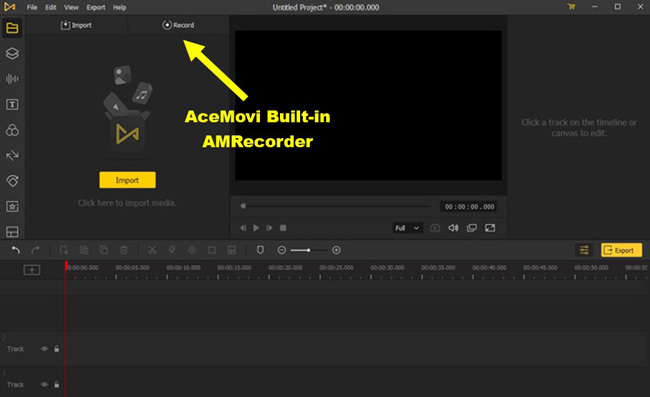
Task: Zoom out timeline with minus icon
Action: point(281,250)
